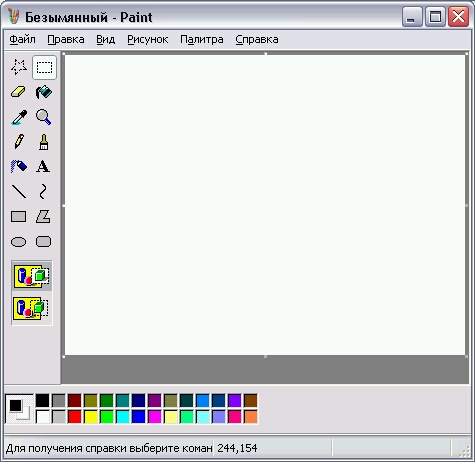Viewport: 475px width, 462px height.
Task: Select the Curve tool
Action: [x=44, y=191]
